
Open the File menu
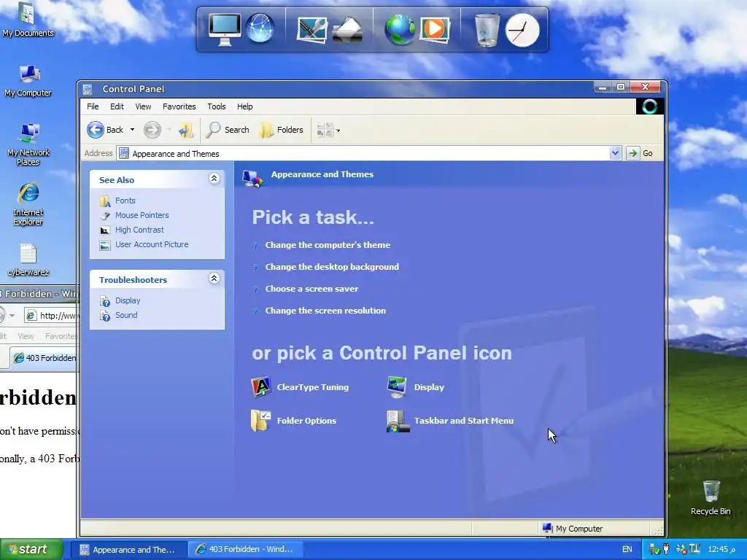93,106
